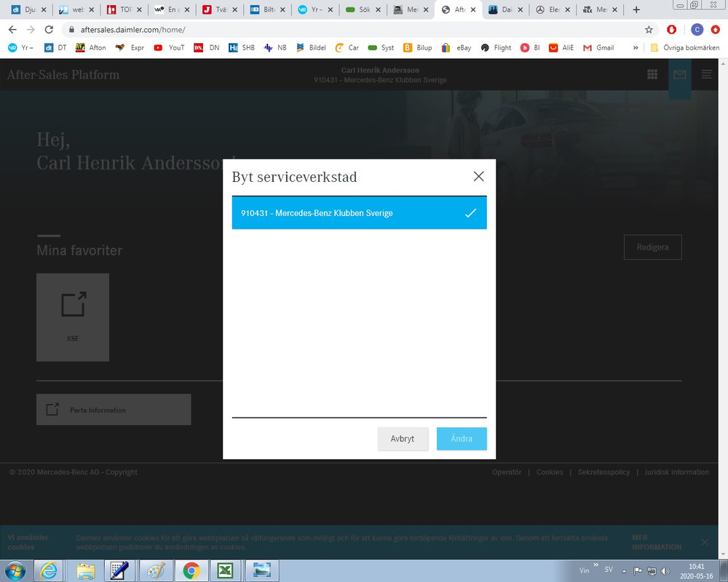Open the applications grid icon in header
The image size is (728, 582).
coord(652,74)
